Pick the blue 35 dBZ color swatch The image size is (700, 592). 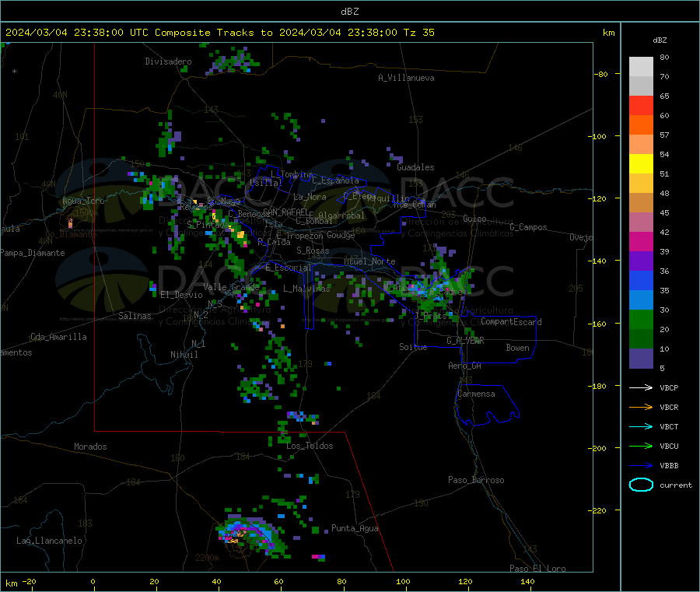[x=641, y=280]
